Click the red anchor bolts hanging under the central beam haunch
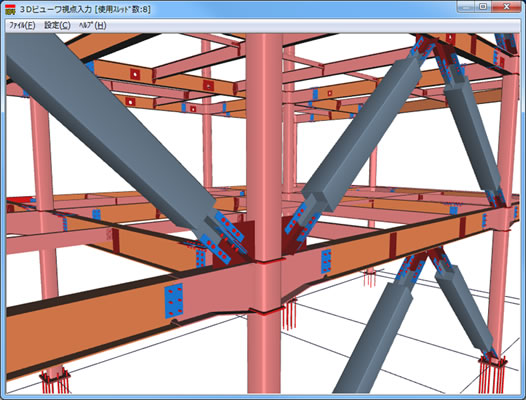526x400 pixels. click(x=290, y=315)
